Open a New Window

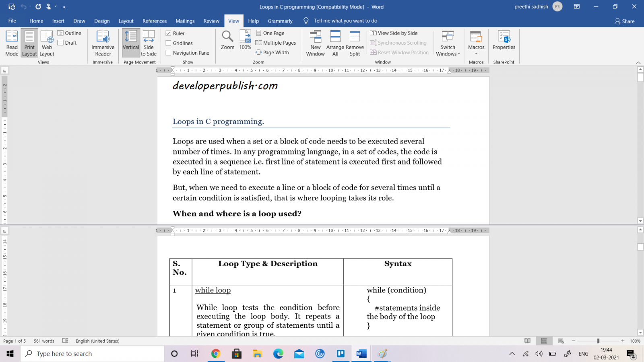[315, 42]
